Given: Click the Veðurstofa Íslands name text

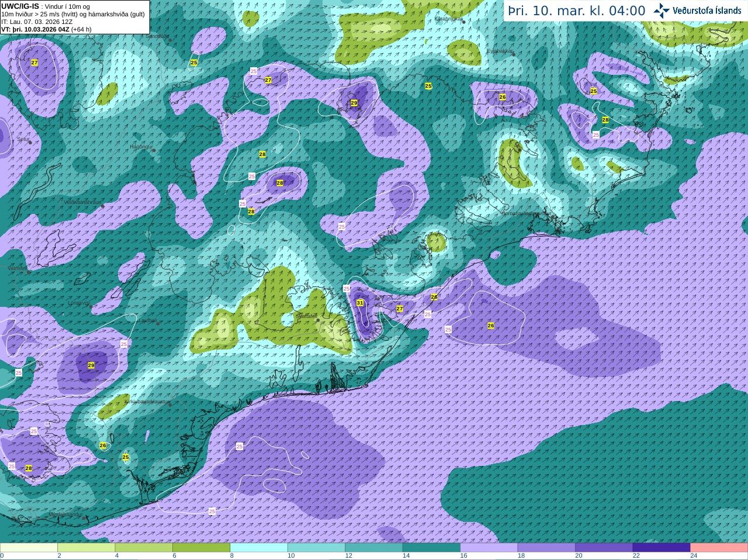Looking at the screenshot, I should pos(707,11).
